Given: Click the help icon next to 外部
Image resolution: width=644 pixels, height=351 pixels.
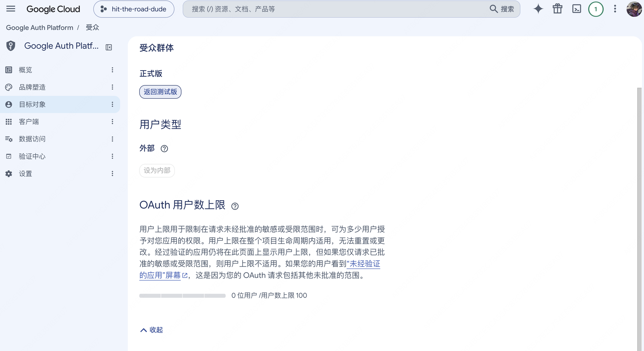Looking at the screenshot, I should click(164, 149).
